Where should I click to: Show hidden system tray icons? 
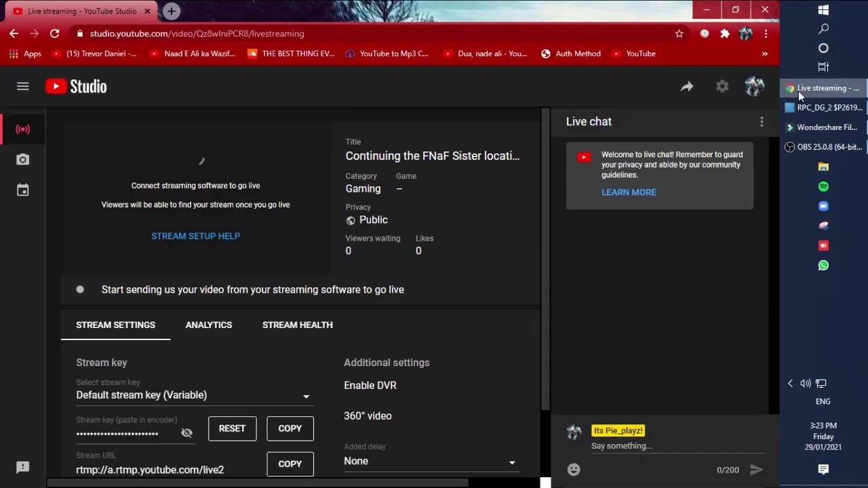(790, 383)
